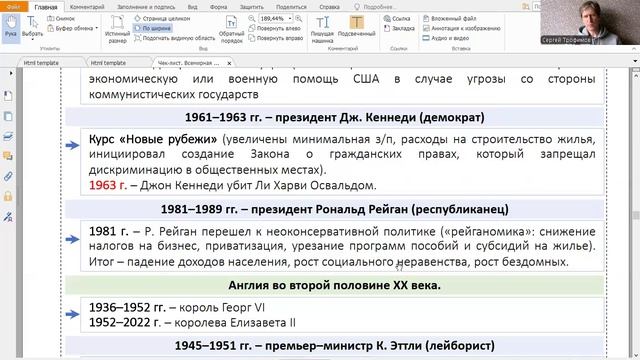640x360 pixels.
Task: Open the digital signatures panel
Action: click(x=8, y=216)
